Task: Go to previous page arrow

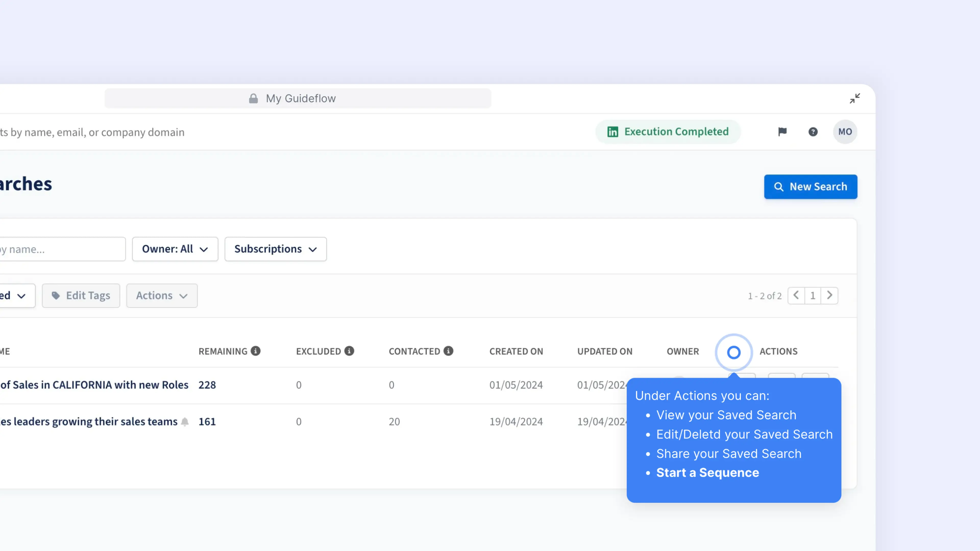Action: coord(796,295)
